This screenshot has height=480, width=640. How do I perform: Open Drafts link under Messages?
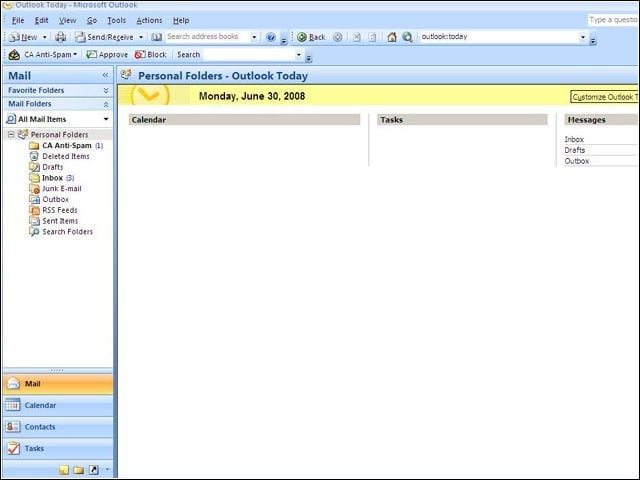(x=575, y=150)
